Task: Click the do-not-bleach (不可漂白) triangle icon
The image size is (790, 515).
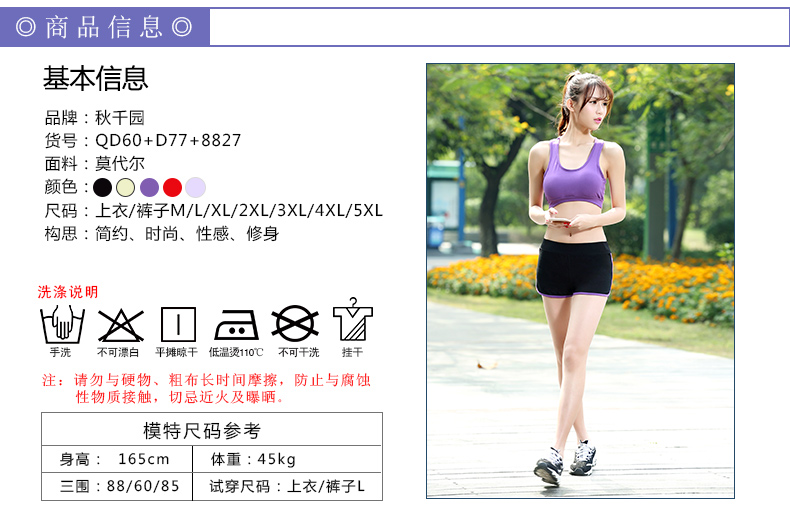Action: pos(120,326)
